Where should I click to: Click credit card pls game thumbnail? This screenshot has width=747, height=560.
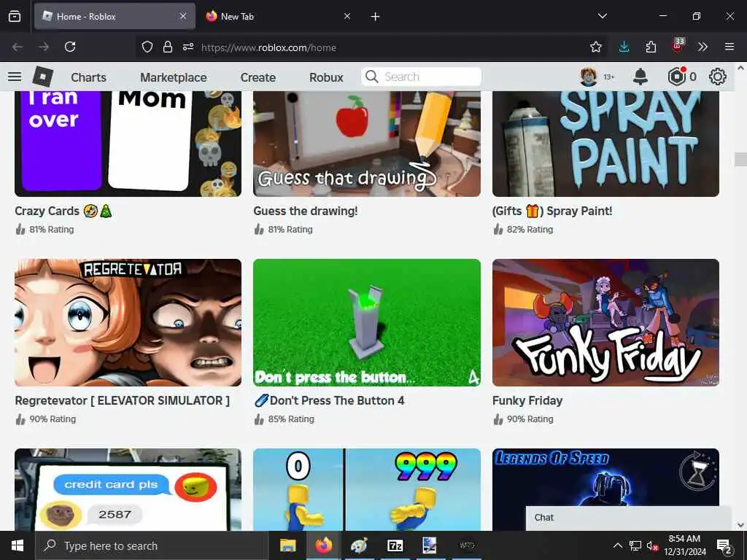coord(128,489)
